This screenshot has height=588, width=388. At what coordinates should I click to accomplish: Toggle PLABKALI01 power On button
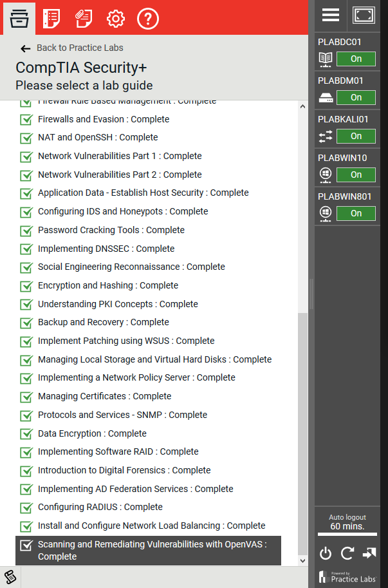(356, 136)
